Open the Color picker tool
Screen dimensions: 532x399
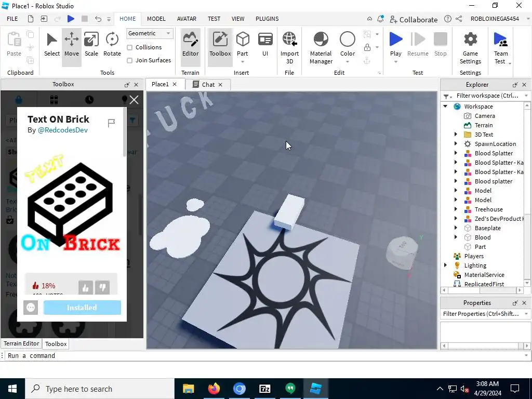348,44
